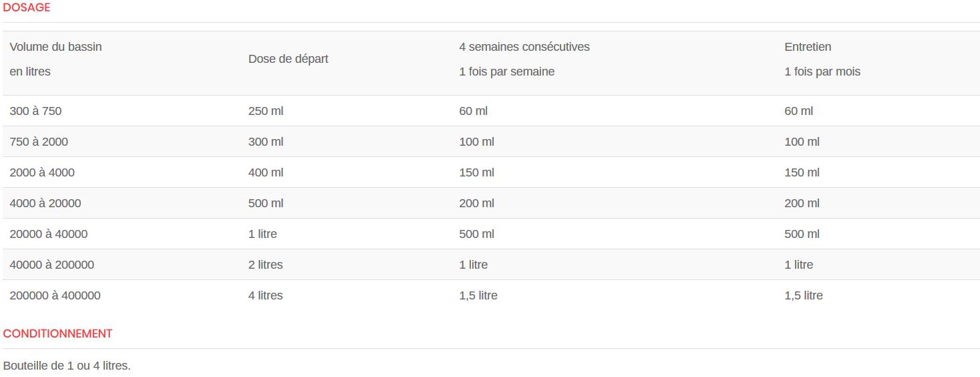The width and height of the screenshot is (980, 377).
Task: Click the '300 ml' starting dose cell
Action: (266, 142)
